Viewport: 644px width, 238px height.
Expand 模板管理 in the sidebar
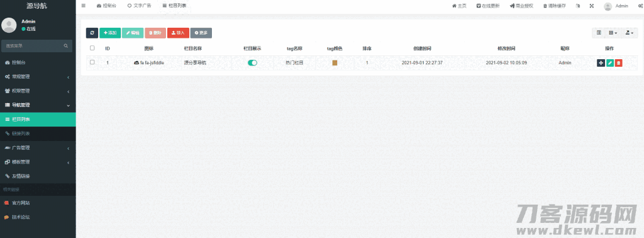(x=38, y=162)
